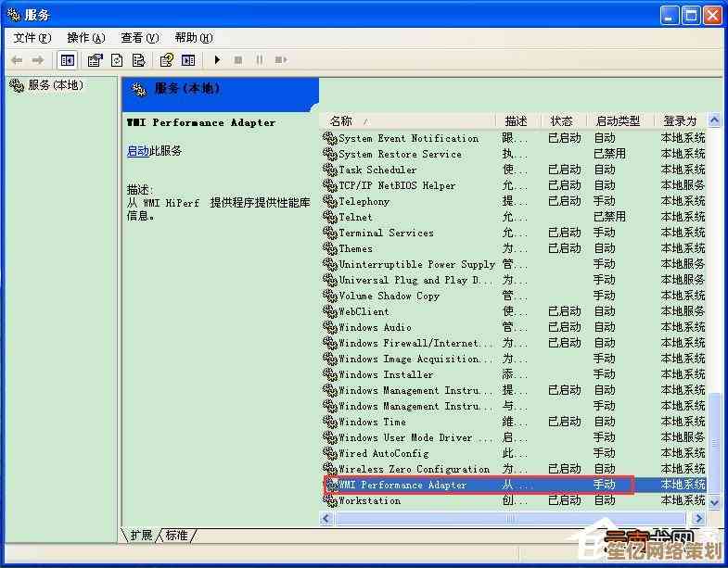The width and height of the screenshot is (728, 568).
Task: Click the Export List toolbar icon
Action: click(138, 60)
